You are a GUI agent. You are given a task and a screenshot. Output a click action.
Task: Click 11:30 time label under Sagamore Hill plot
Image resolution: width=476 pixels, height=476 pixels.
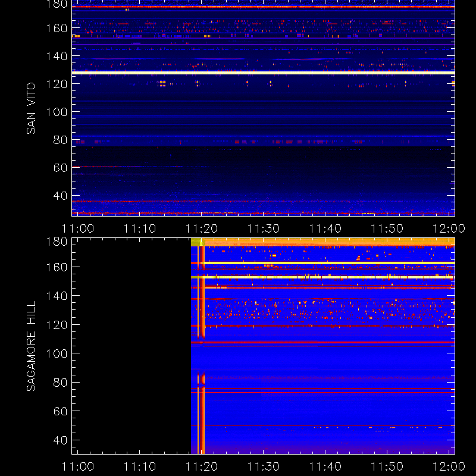coord(264,466)
